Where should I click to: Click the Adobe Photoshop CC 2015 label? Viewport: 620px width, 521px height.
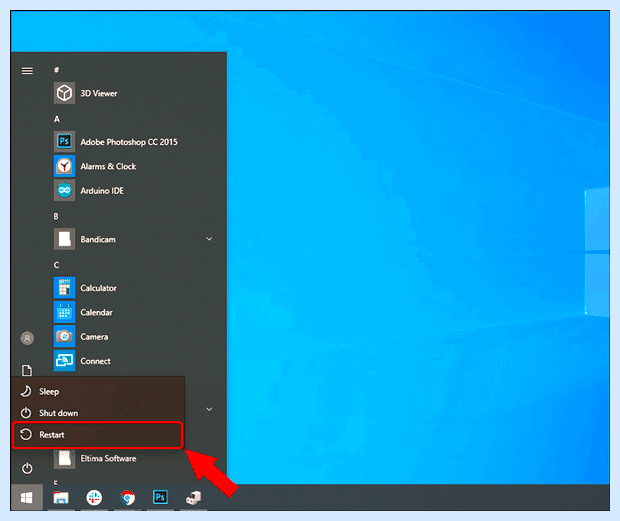coord(129,142)
